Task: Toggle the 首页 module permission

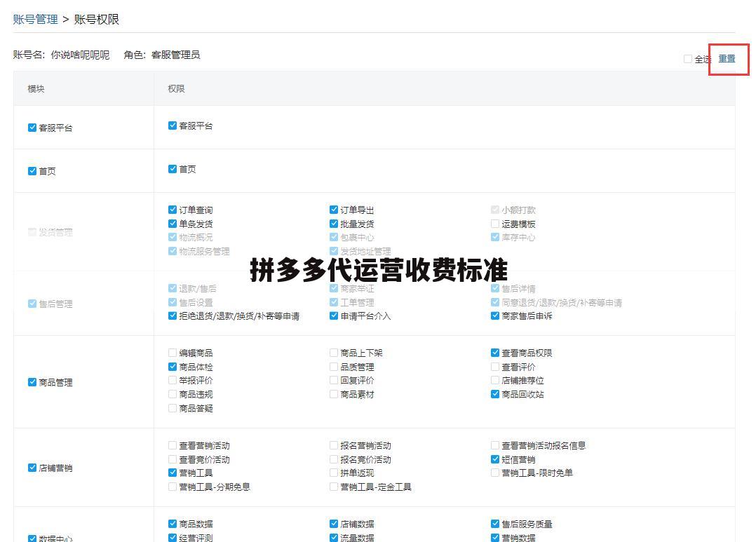Action: [x=32, y=169]
